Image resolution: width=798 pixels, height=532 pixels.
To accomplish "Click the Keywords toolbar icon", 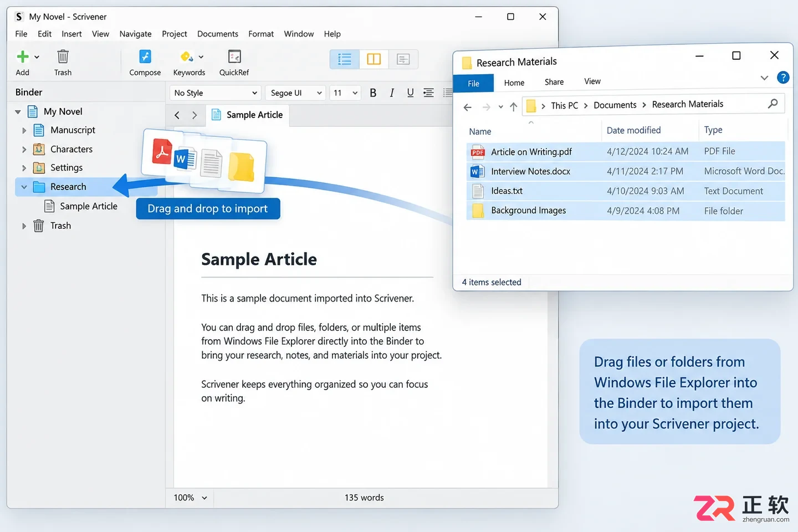I will [187, 57].
